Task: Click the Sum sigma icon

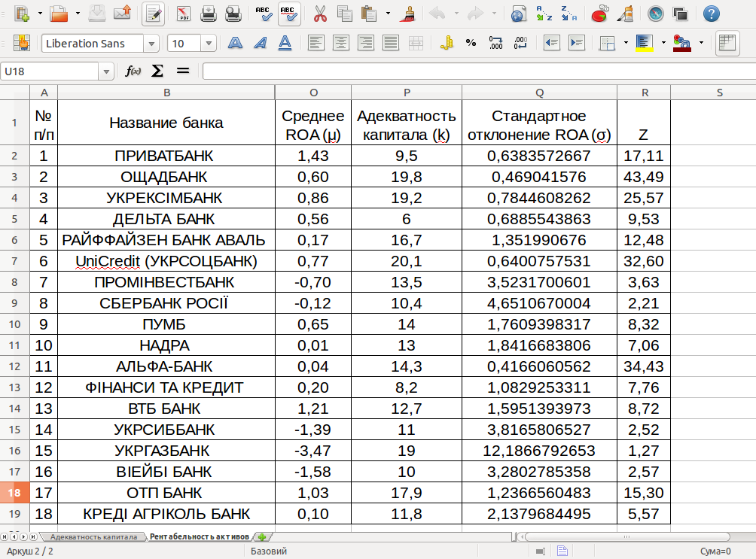Action: 157,71
